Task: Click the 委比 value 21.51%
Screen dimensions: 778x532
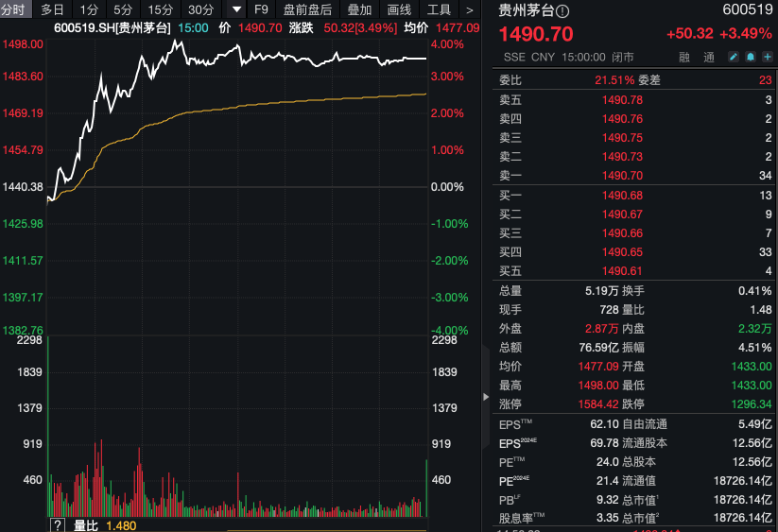Action: coord(614,79)
